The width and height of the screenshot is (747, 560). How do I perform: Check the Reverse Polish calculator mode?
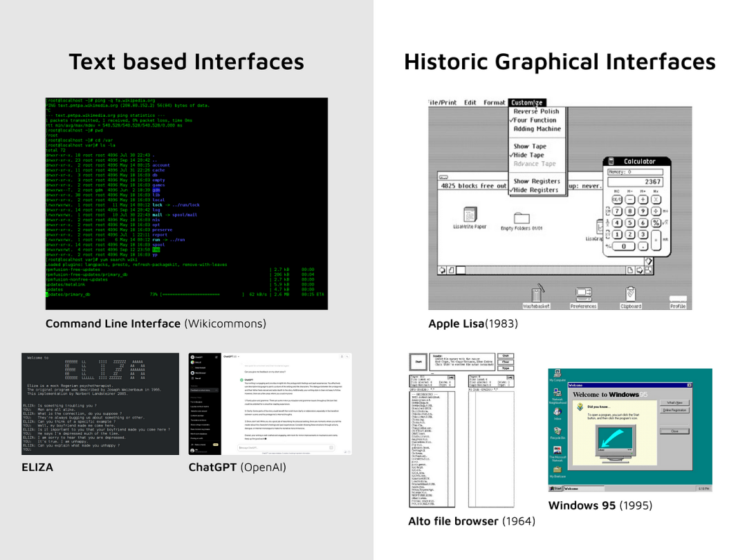pos(536,111)
